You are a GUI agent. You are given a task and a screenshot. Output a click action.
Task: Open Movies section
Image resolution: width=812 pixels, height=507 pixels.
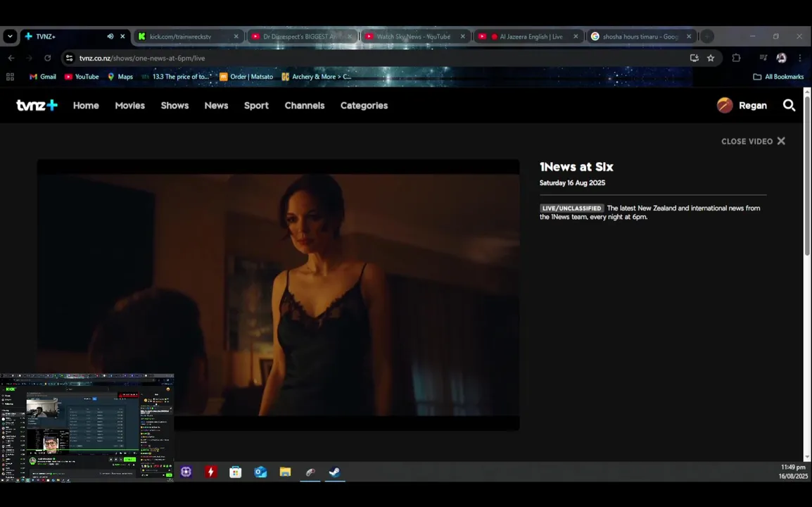click(129, 105)
